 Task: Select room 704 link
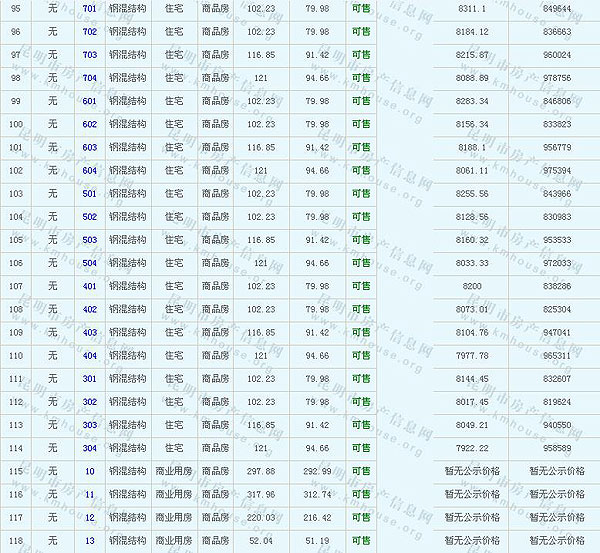pos(90,78)
